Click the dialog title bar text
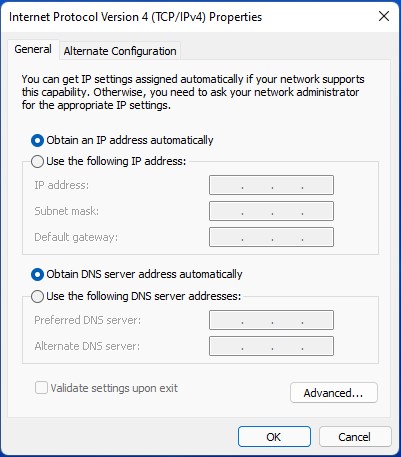Viewport: 401px width, 457px height. click(x=135, y=17)
